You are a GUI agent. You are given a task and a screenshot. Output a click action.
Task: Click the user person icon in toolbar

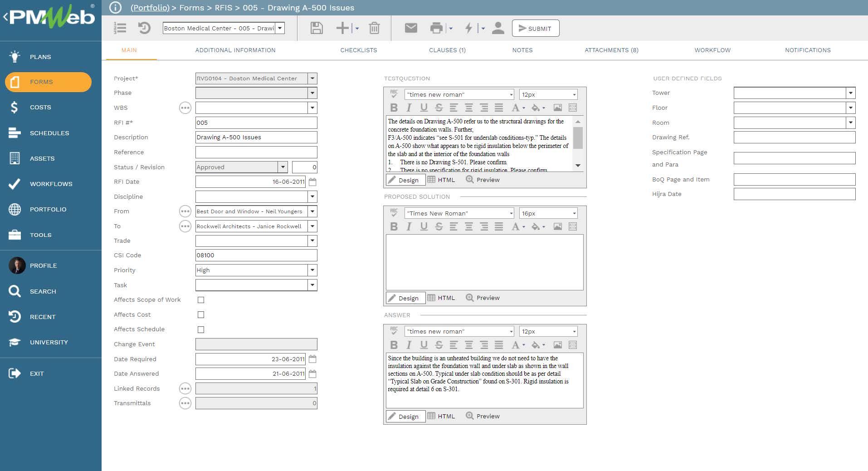pyautogui.click(x=498, y=28)
